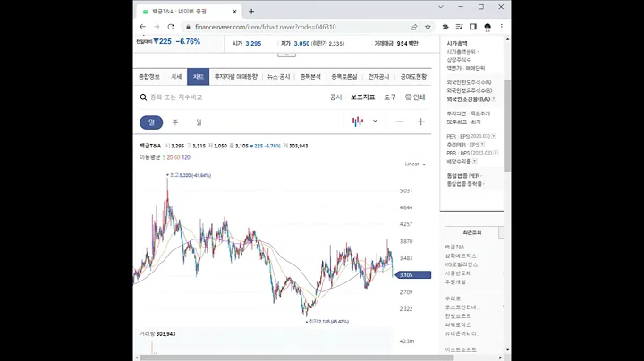Close the 백금T&A browser tab
Image resolution: width=644 pixels, height=361 pixels.
[234, 12]
